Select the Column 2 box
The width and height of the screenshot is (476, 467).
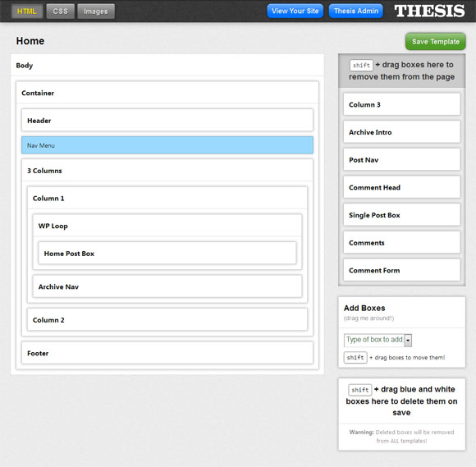tap(167, 320)
